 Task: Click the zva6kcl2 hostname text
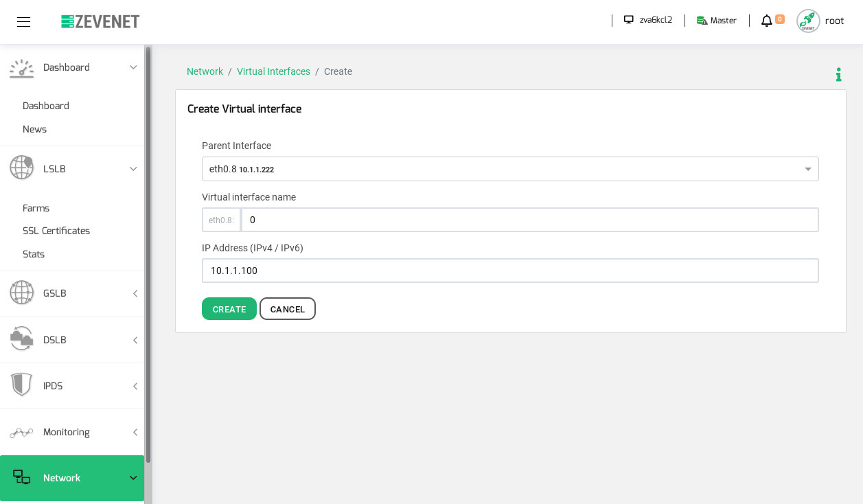click(656, 20)
